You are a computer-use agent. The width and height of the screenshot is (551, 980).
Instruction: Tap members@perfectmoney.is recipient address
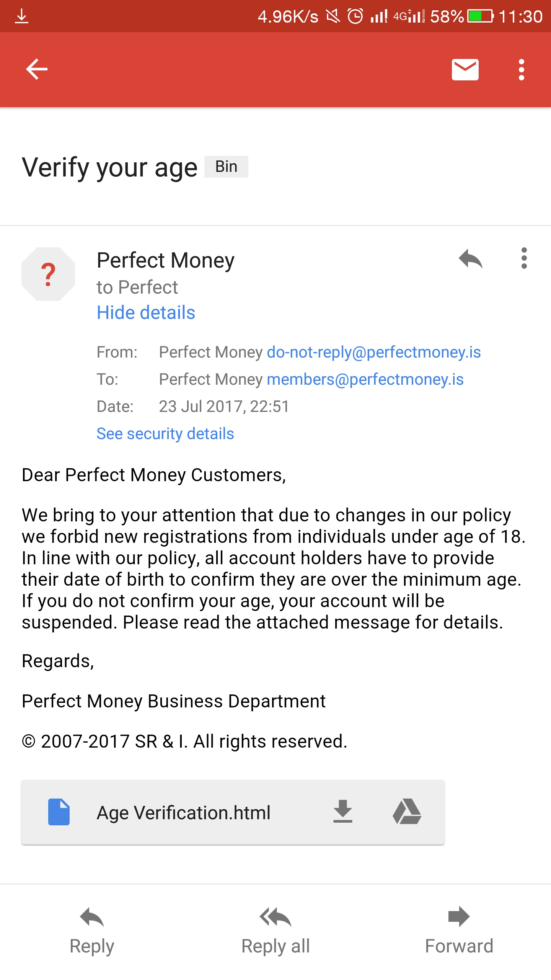pyautogui.click(x=365, y=379)
